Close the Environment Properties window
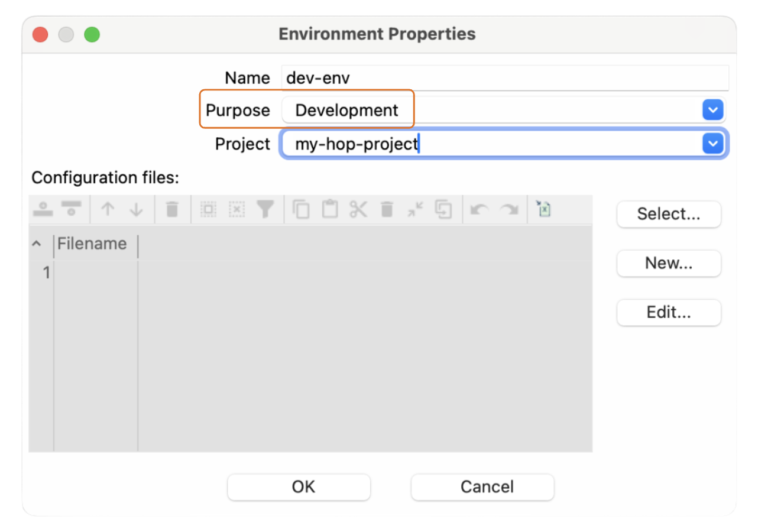The height and width of the screenshot is (532, 758). 40,34
